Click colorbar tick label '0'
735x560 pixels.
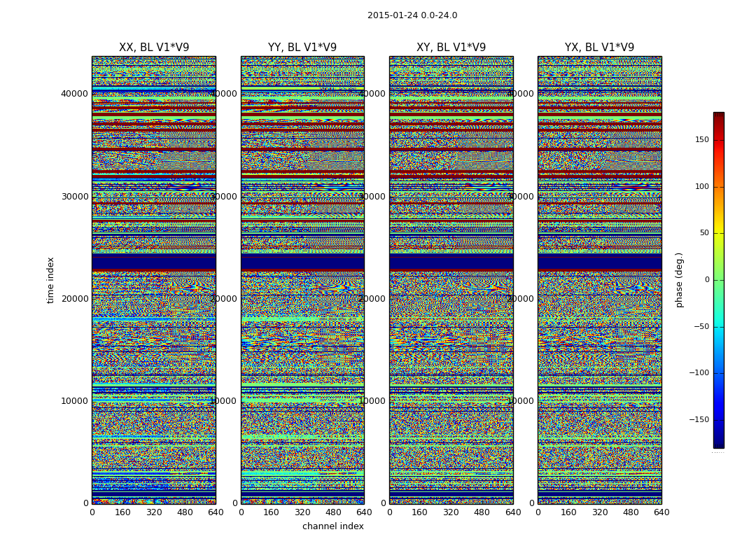[707, 280]
